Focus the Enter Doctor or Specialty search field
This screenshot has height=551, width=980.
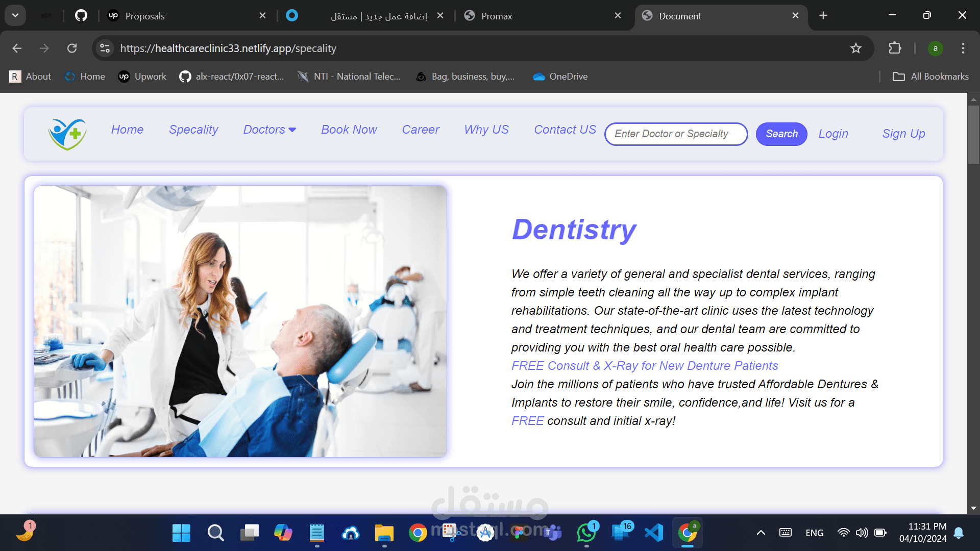click(x=676, y=134)
